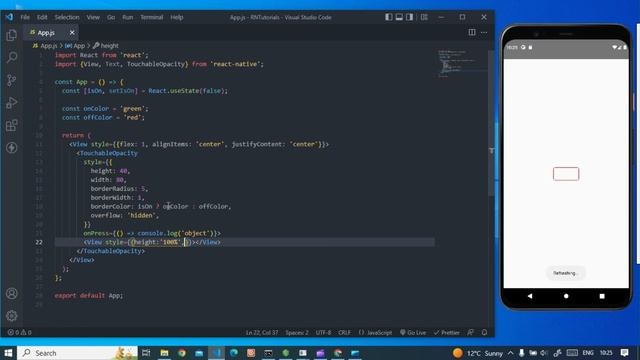Click the VS Code logo icon
The image size is (640, 360).
(x=9, y=17)
